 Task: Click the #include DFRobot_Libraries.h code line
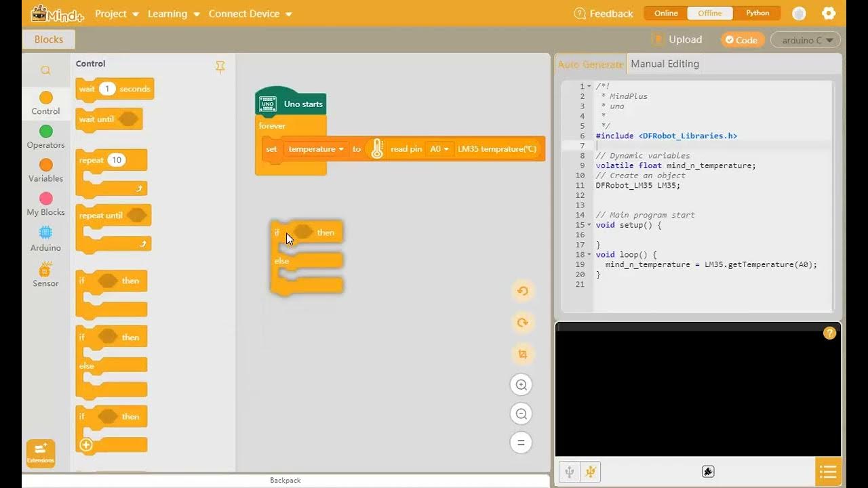(666, 136)
